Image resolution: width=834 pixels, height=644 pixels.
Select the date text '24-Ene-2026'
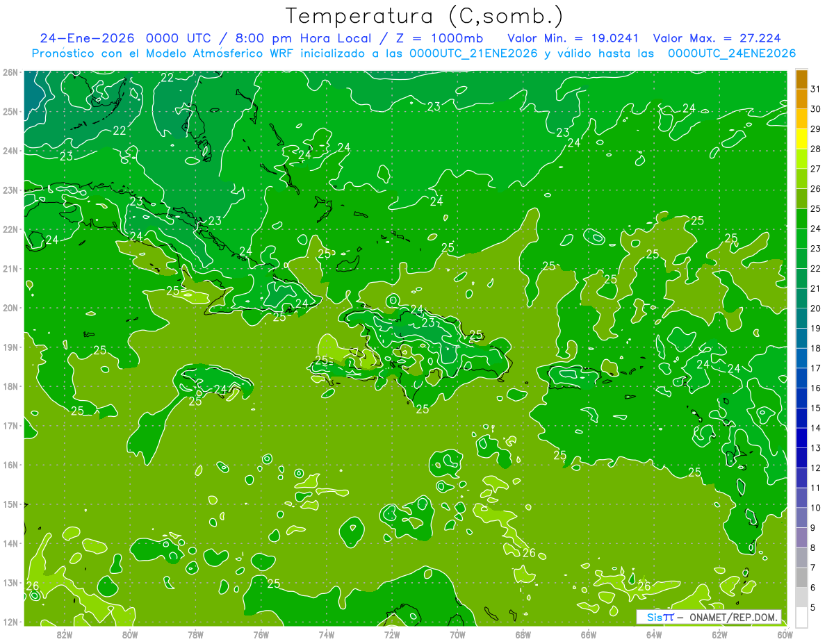click(x=87, y=38)
